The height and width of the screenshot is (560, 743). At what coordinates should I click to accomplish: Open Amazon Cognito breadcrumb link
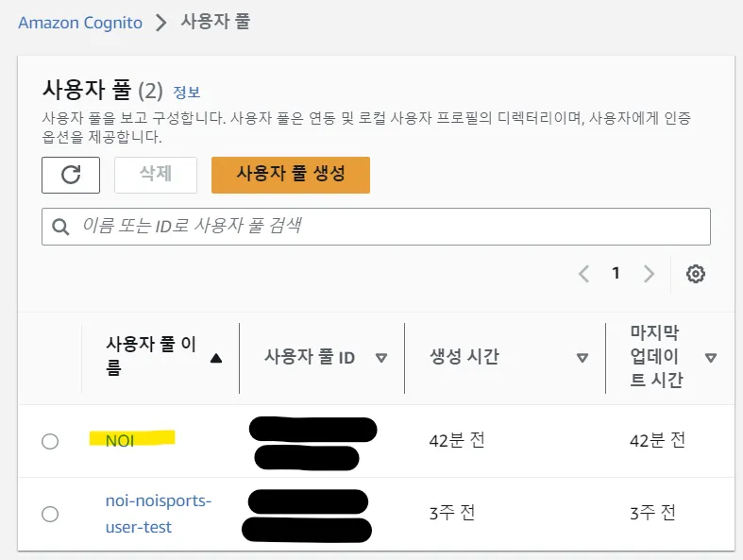click(x=80, y=23)
